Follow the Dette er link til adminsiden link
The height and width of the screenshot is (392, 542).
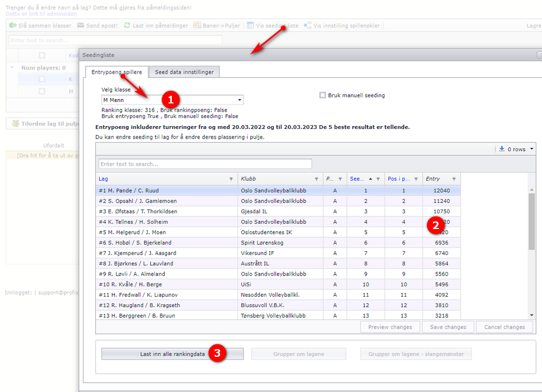click(x=41, y=14)
